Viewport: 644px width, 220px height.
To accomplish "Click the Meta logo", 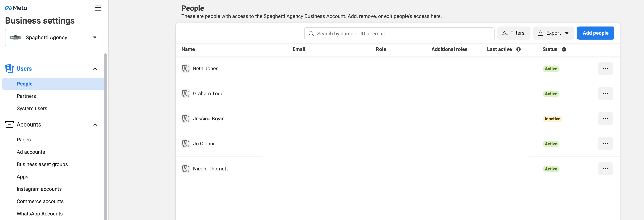I will [x=16, y=8].
